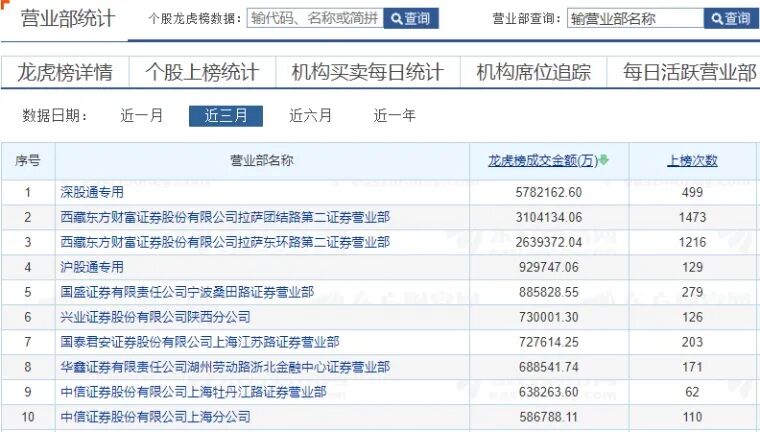This screenshot has width=760, height=432.
Task: Click the count cell 1473
Action: click(692, 217)
